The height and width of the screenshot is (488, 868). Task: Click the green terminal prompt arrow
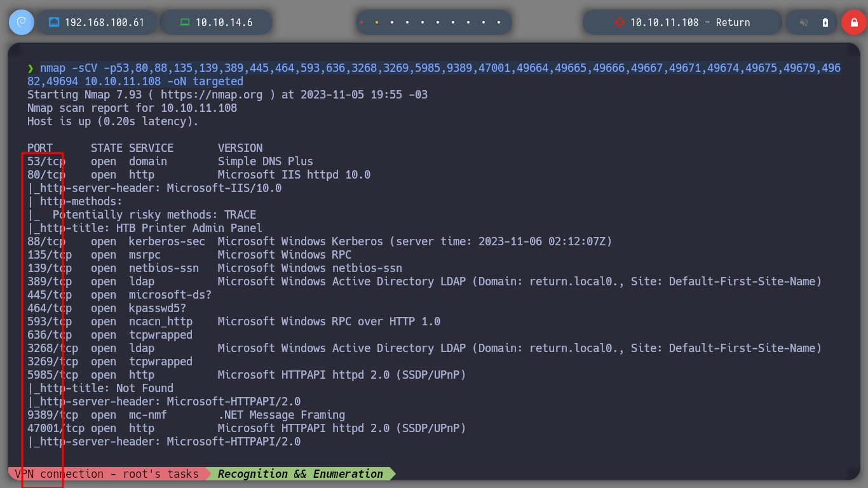pos(31,68)
